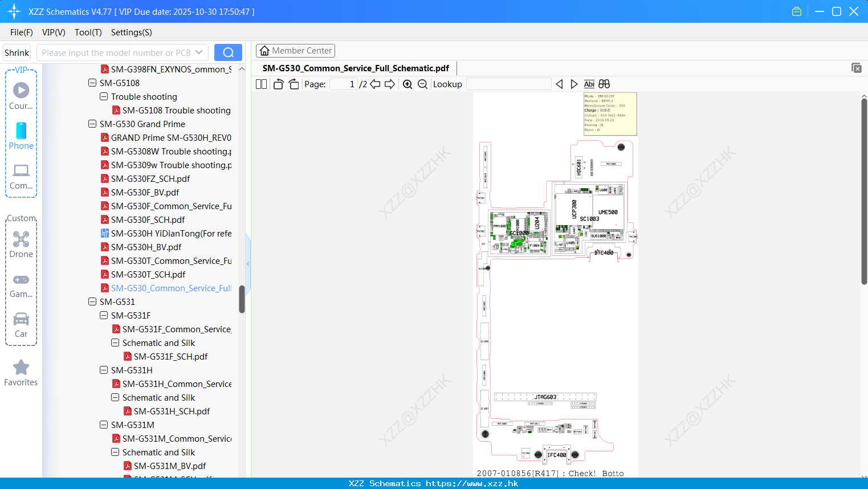Image resolution: width=868 pixels, height=489 pixels.
Task: Open the Tool(T) menu
Action: [88, 32]
